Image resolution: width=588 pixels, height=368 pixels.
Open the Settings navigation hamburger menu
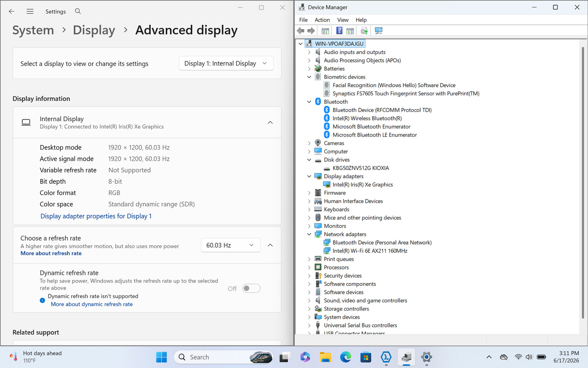pos(30,11)
